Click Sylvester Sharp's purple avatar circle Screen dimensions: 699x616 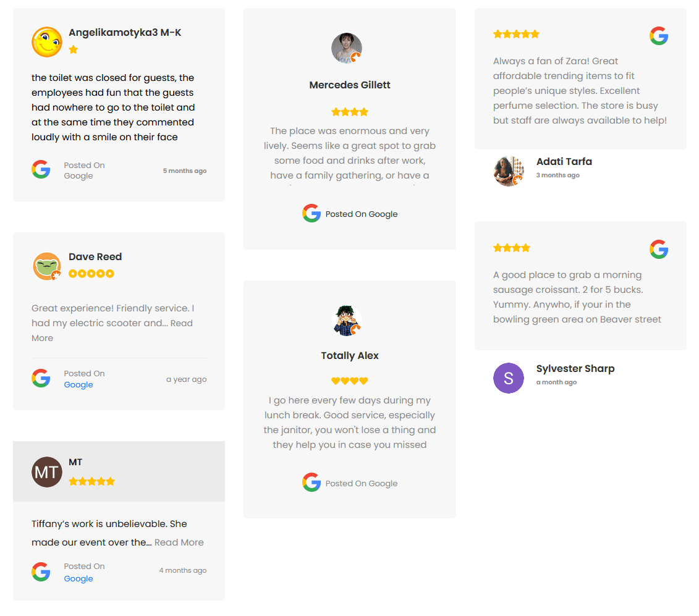tap(508, 378)
